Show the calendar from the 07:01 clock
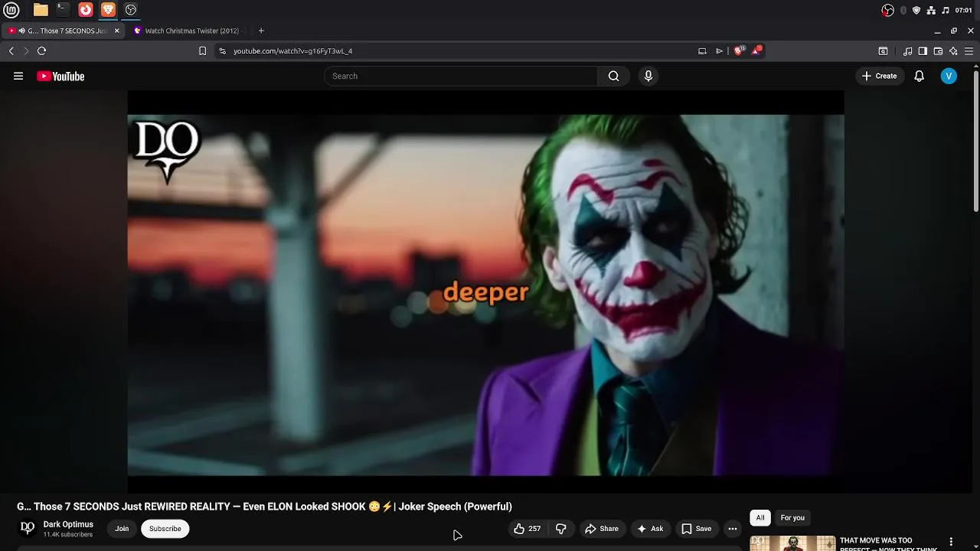The height and width of the screenshot is (551, 980). coord(964,10)
